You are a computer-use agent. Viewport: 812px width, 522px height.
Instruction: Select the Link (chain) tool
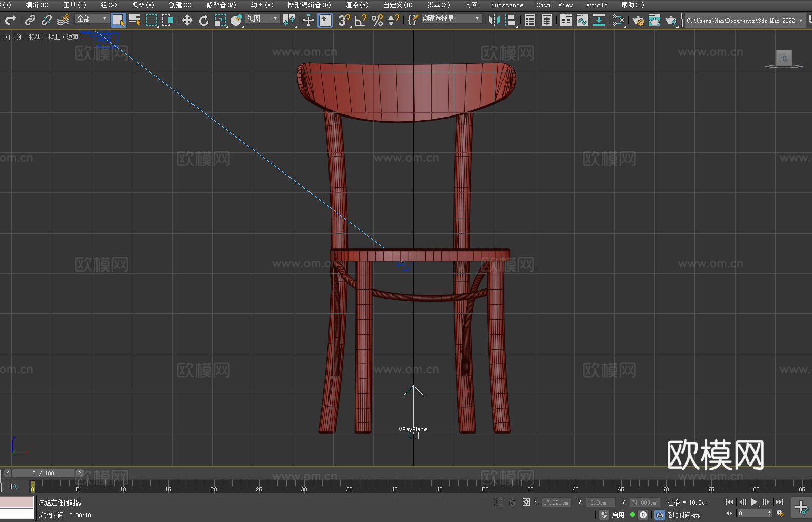(30, 20)
